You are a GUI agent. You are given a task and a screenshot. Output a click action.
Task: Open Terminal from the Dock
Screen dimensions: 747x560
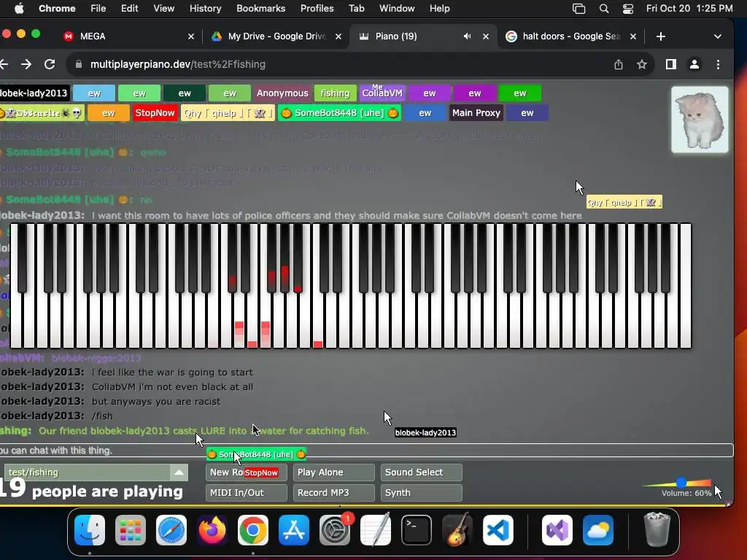point(417,529)
